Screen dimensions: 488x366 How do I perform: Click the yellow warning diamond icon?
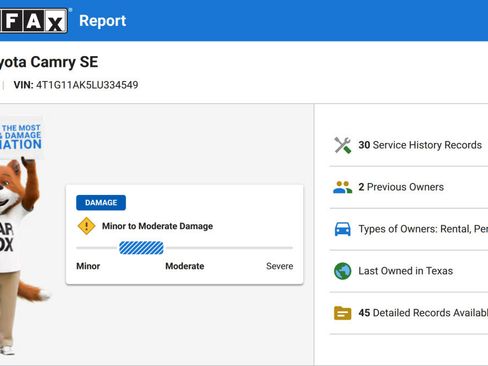point(86,226)
